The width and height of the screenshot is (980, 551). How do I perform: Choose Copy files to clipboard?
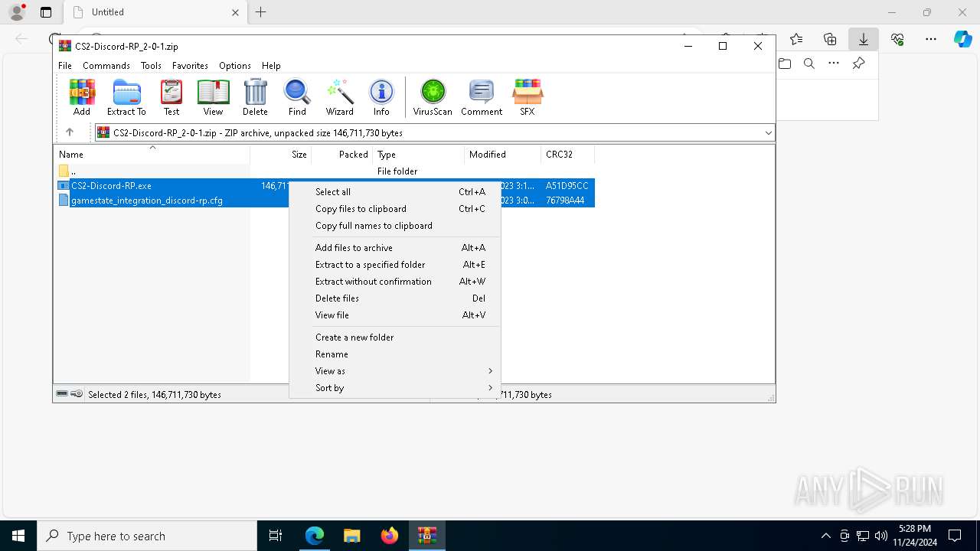[394, 209]
